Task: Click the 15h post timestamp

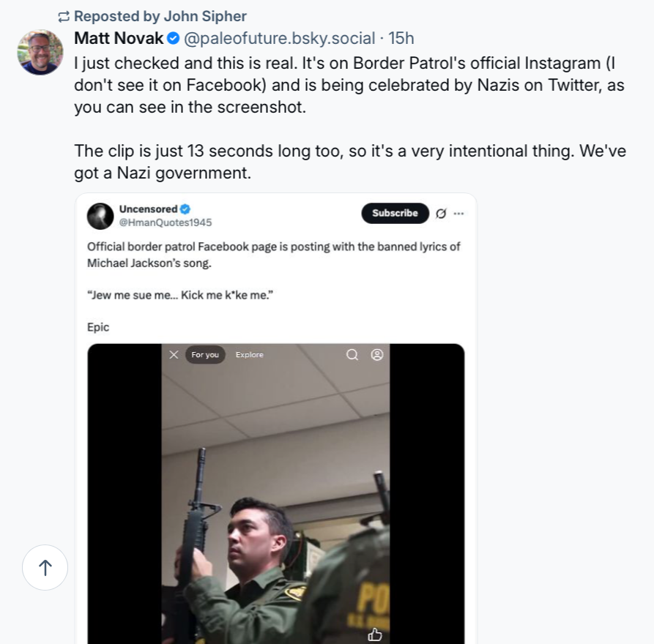Action: (401, 38)
